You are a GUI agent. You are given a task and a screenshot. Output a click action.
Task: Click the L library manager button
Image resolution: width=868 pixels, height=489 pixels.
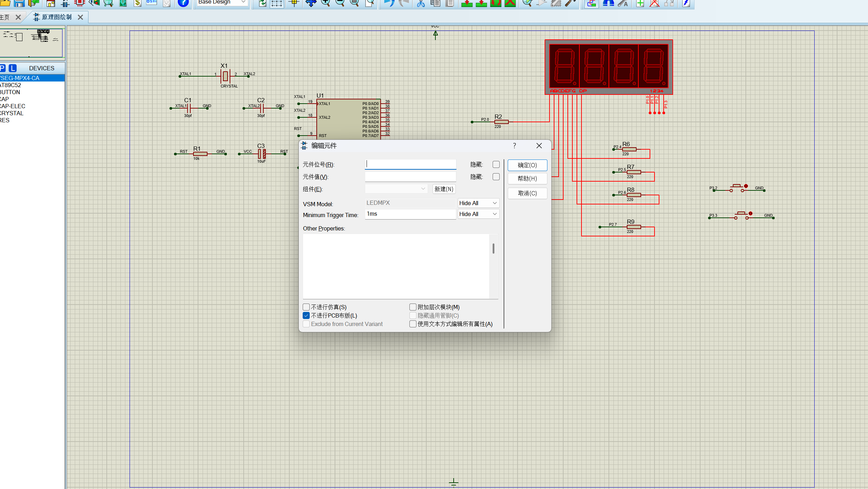(x=13, y=68)
